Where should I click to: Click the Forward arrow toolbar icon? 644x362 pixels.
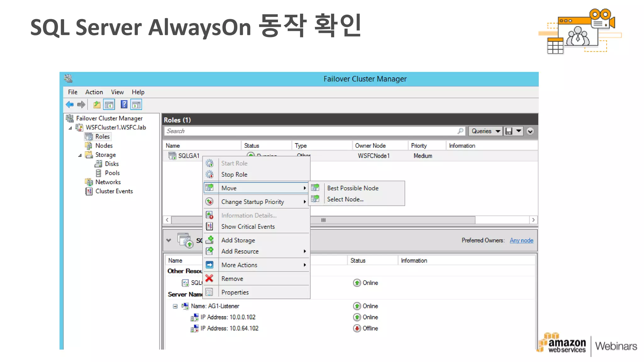tap(81, 105)
